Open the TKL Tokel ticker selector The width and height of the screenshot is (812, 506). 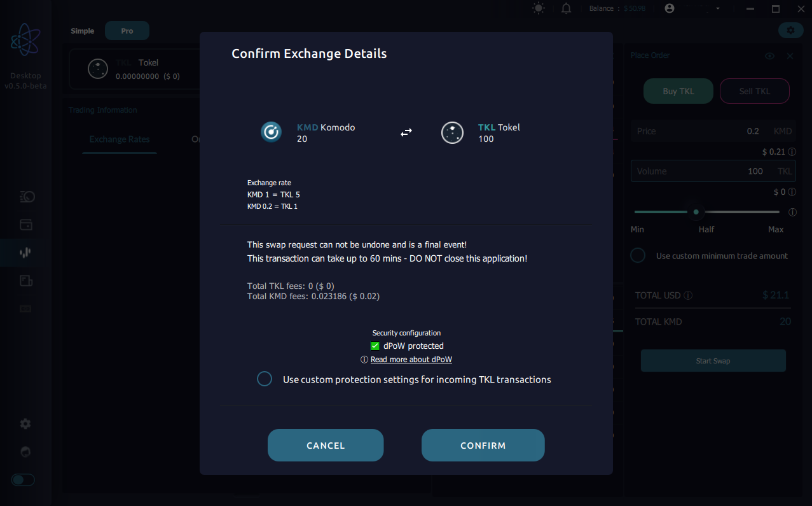[x=134, y=69]
